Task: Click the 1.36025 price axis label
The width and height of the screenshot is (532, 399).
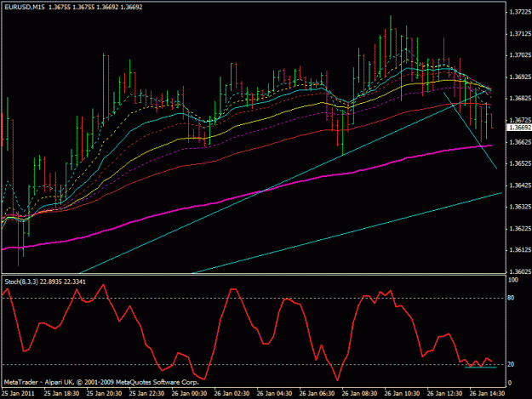Action: tap(520, 271)
